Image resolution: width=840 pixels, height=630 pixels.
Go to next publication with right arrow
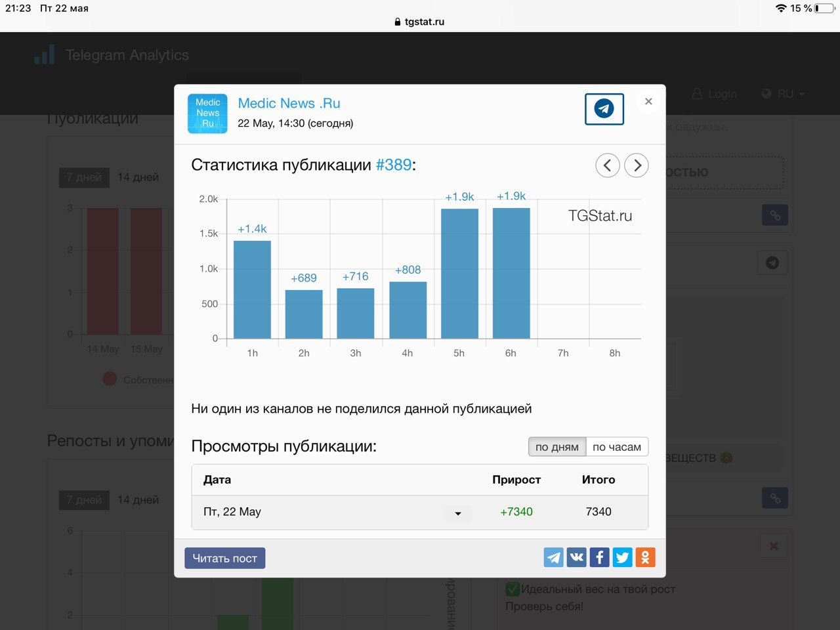pyautogui.click(x=637, y=165)
